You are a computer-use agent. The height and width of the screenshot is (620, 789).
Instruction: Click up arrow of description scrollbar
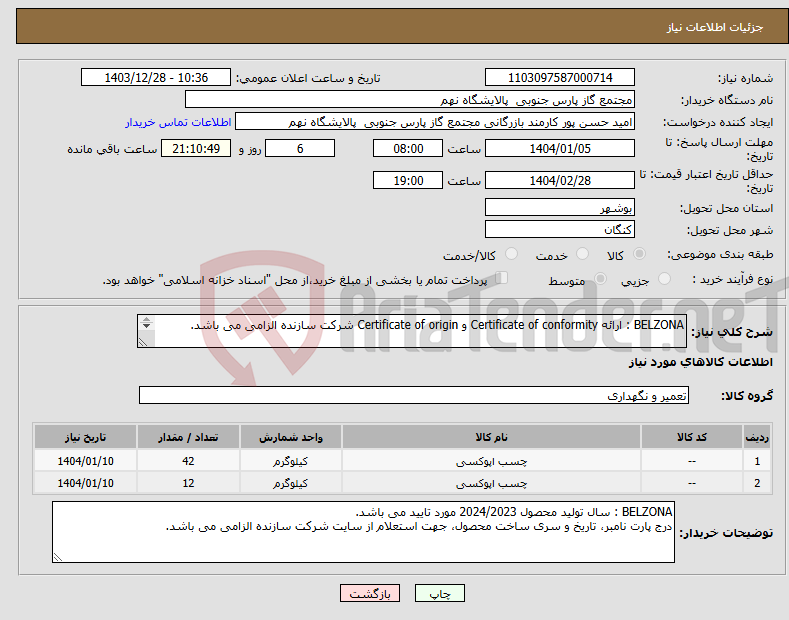point(146,319)
